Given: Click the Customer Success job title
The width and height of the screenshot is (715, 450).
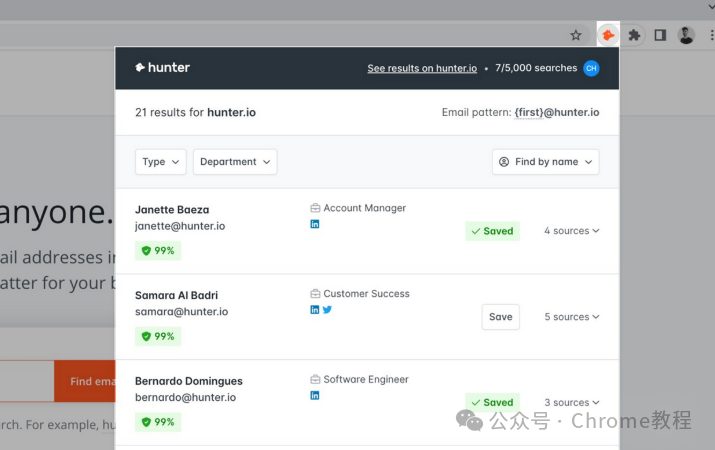Looking at the screenshot, I should click(x=367, y=294).
